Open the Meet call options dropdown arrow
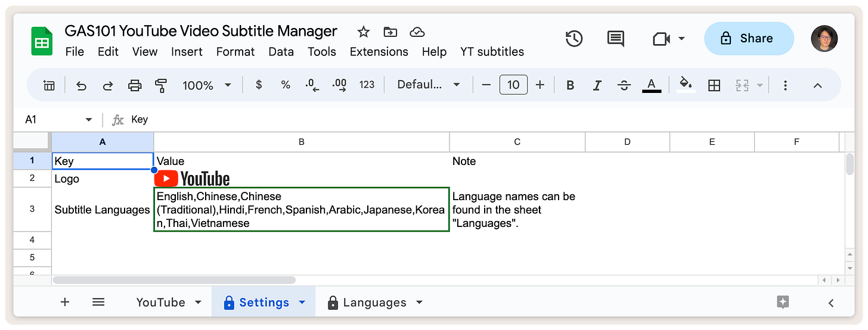 [681, 39]
